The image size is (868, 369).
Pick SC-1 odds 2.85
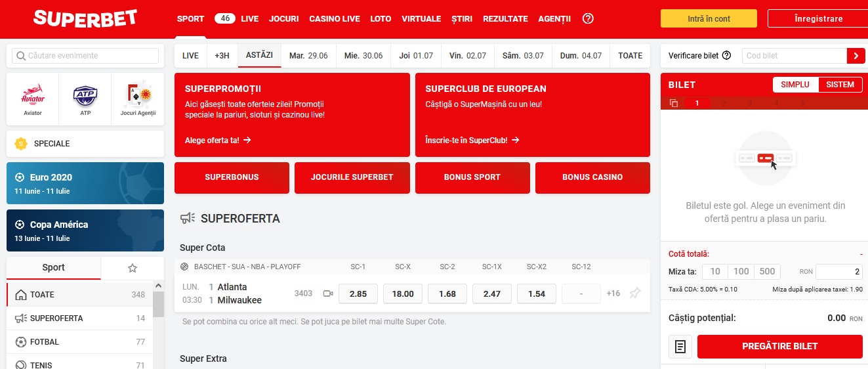pos(358,293)
